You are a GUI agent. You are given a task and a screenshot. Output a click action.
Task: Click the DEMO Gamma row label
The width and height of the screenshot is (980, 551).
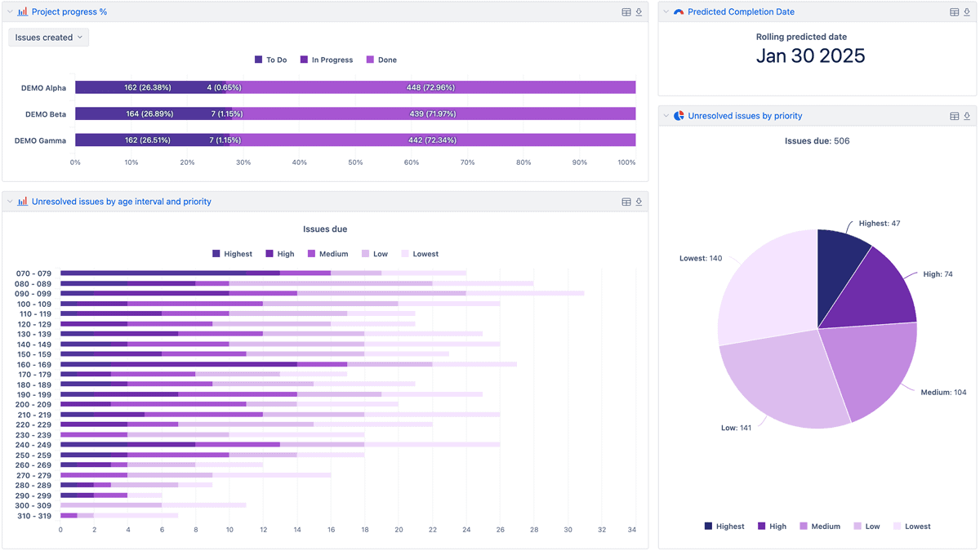41,140
